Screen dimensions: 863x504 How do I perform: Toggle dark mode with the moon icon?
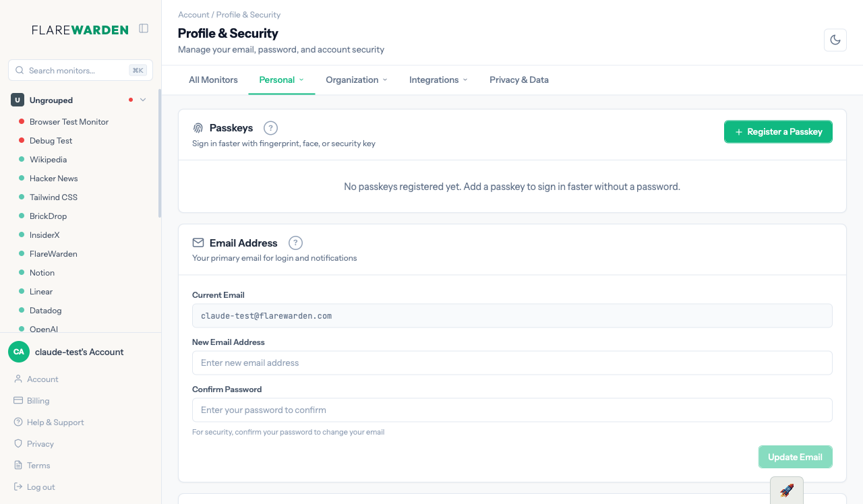click(x=835, y=40)
